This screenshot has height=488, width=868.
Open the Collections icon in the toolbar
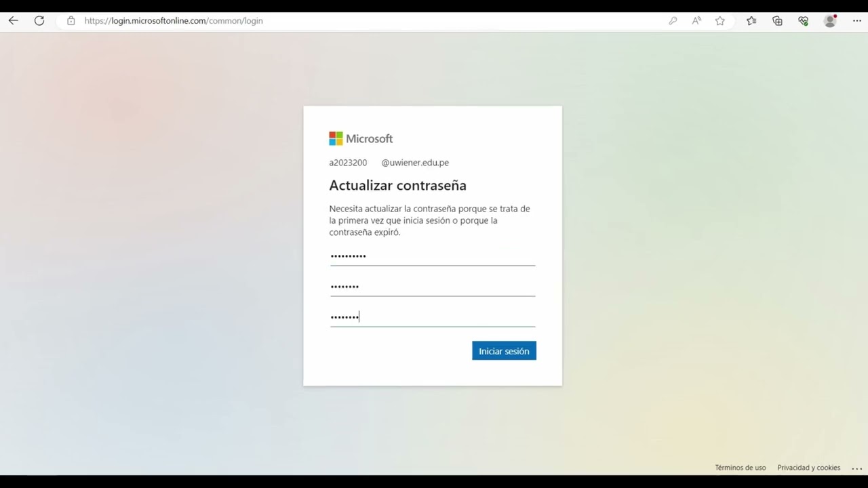777,21
